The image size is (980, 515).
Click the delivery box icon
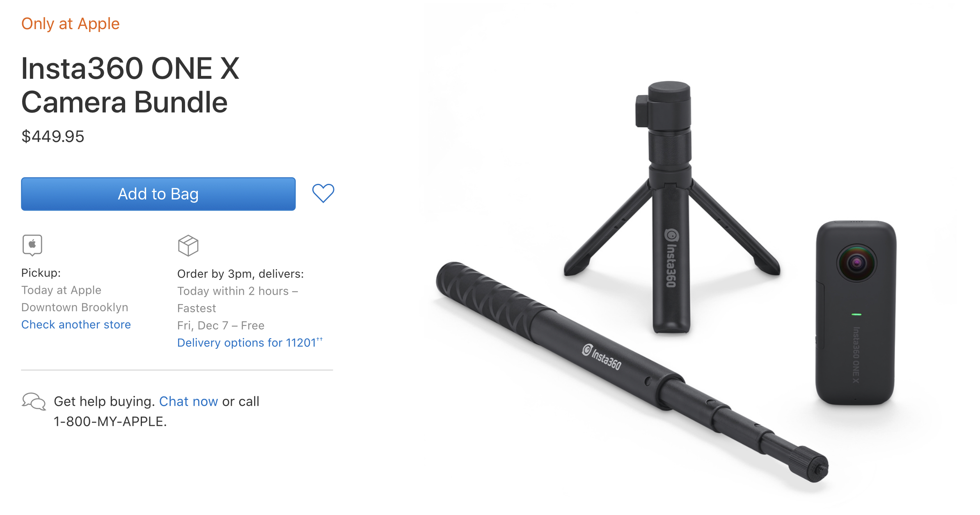tap(188, 245)
